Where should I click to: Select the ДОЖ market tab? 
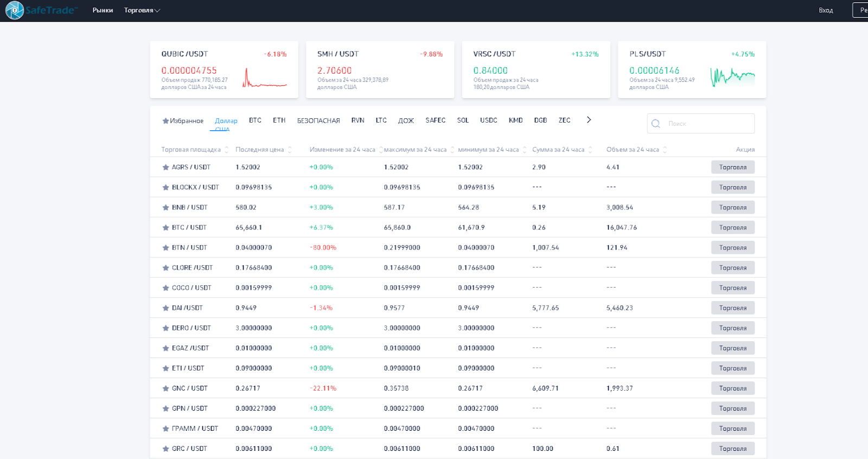[406, 120]
